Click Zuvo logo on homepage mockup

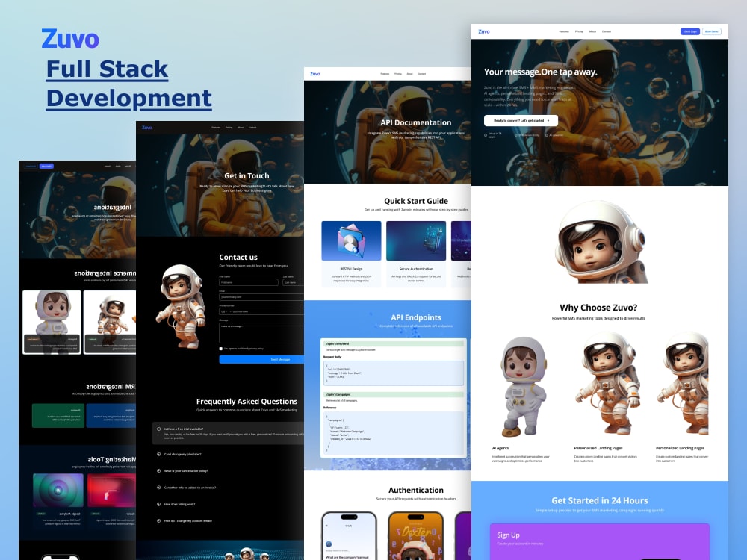[x=483, y=31]
